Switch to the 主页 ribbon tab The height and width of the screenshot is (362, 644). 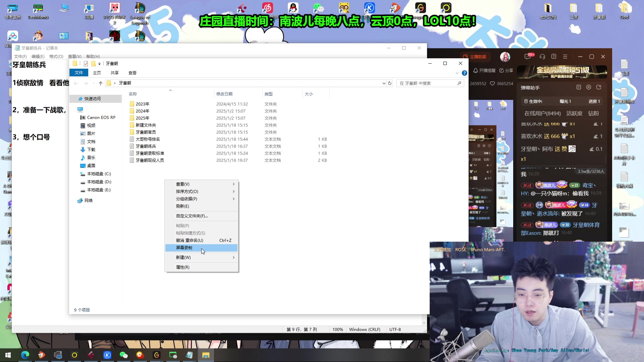click(97, 73)
